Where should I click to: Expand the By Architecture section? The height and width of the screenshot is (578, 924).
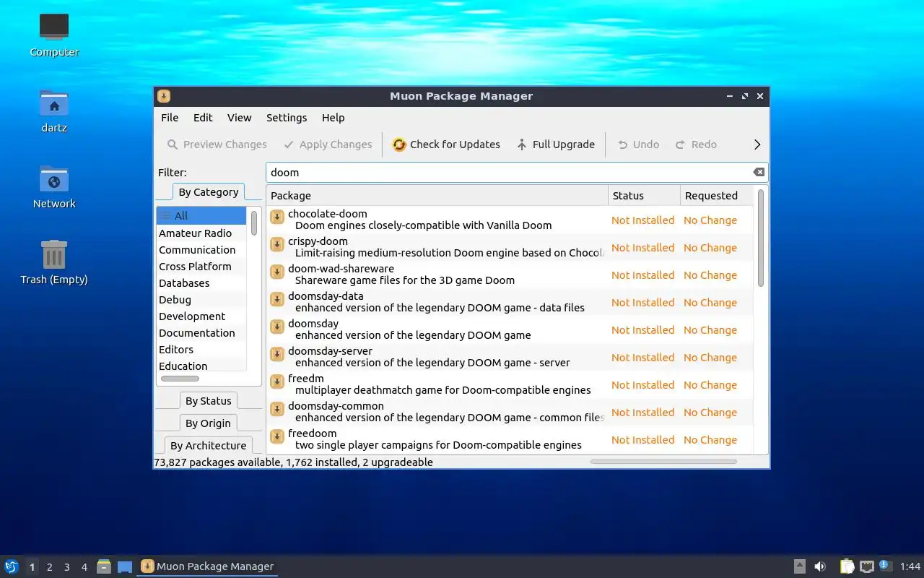[x=208, y=446]
